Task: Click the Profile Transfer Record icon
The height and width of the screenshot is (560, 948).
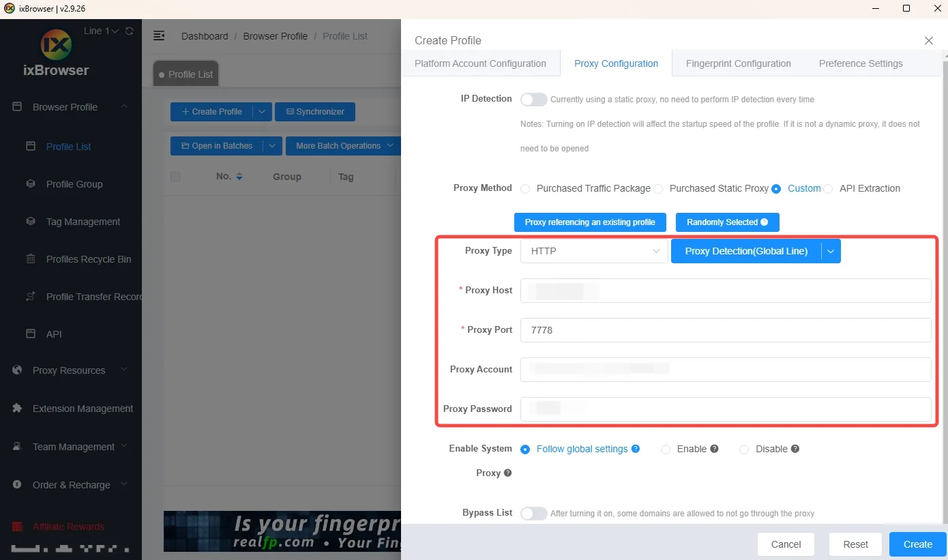Action: tap(30, 297)
